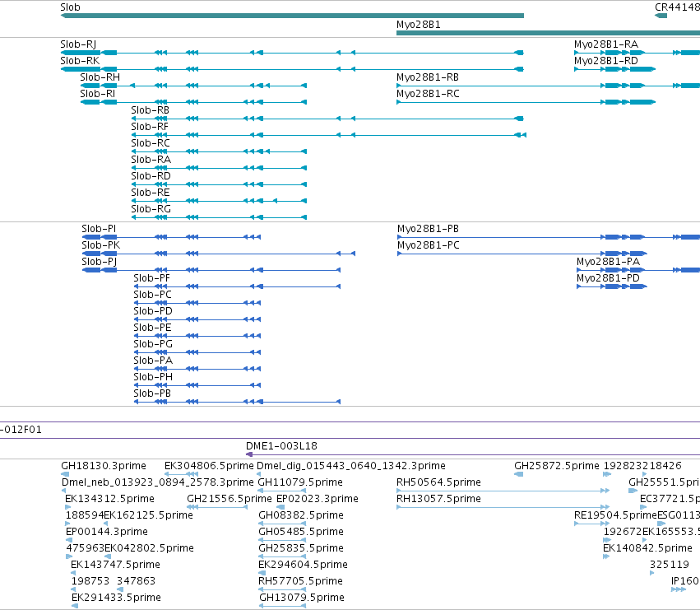
Task: Select transcript Myo28B1-RC label
Action: (x=428, y=94)
